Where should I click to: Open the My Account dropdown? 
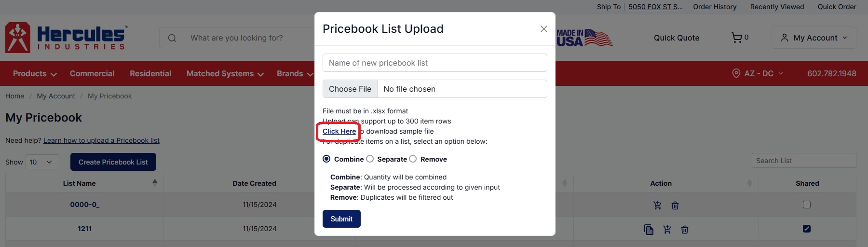tap(814, 38)
